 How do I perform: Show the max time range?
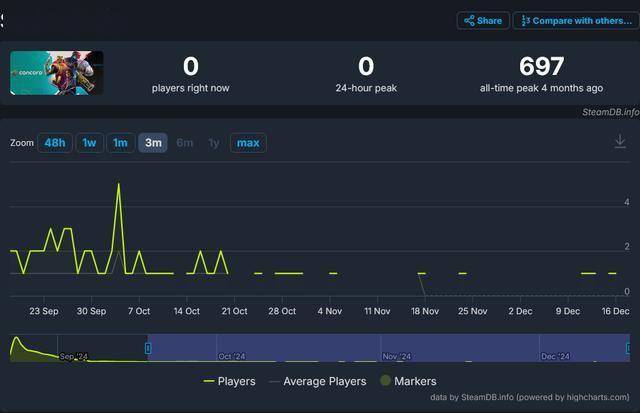pos(248,143)
